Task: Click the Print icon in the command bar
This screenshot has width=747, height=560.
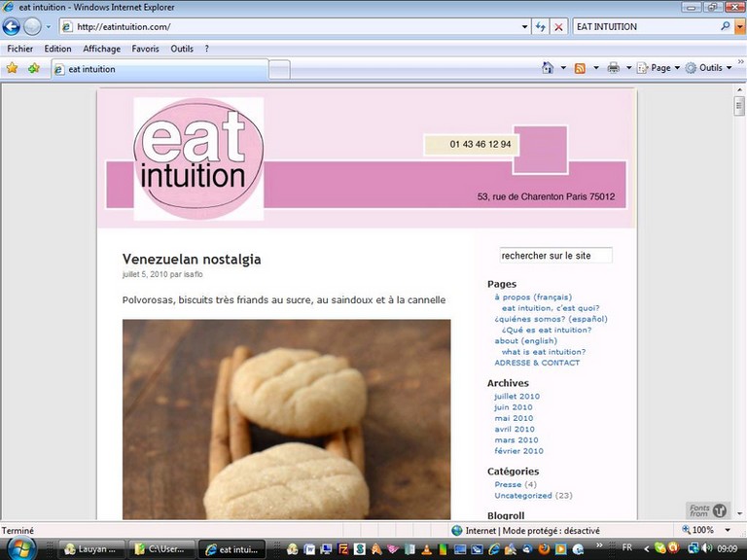Action: click(613, 68)
